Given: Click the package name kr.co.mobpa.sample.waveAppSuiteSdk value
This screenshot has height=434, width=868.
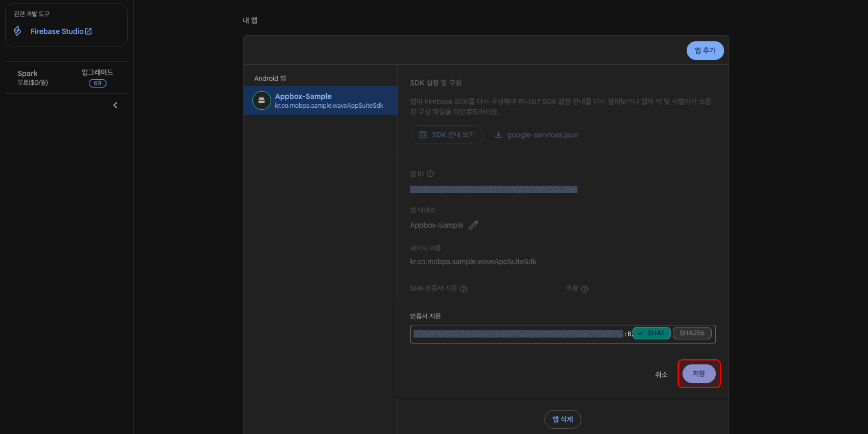Looking at the screenshot, I should click(473, 262).
